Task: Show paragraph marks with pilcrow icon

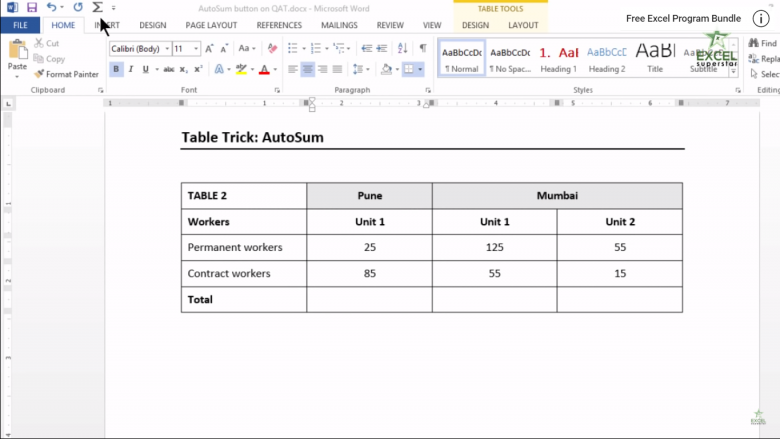Action: coord(423,48)
